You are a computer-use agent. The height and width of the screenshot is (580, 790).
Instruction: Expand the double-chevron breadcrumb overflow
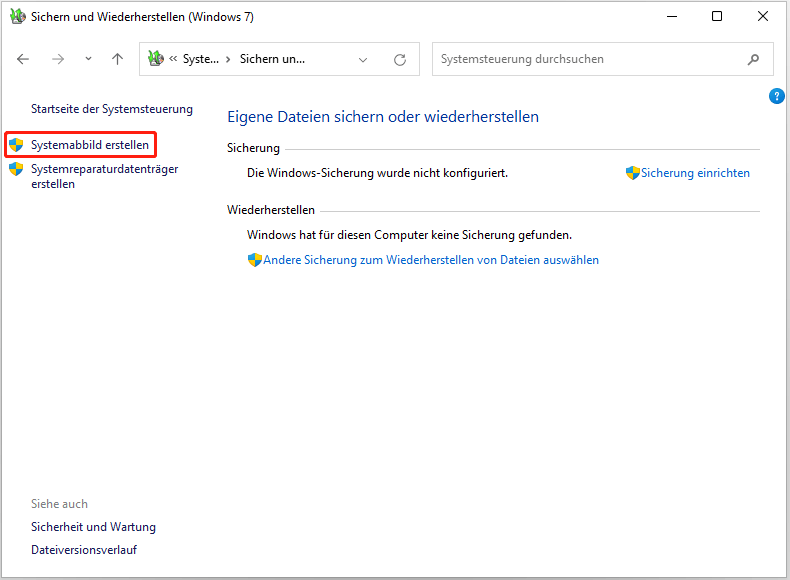[x=173, y=59]
